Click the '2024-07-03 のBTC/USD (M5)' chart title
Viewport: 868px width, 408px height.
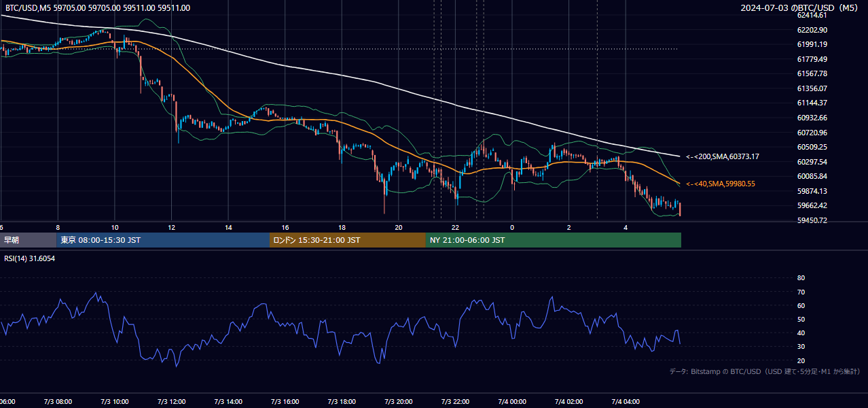[x=801, y=8]
